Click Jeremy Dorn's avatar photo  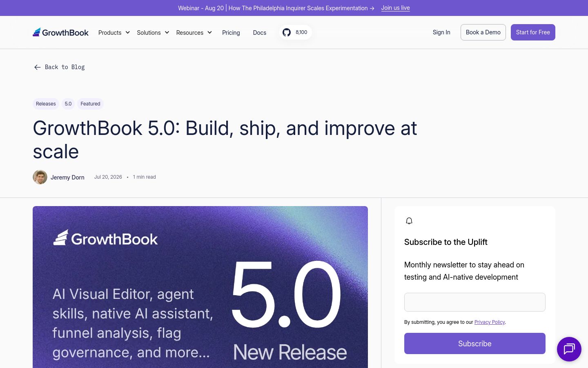(40, 177)
